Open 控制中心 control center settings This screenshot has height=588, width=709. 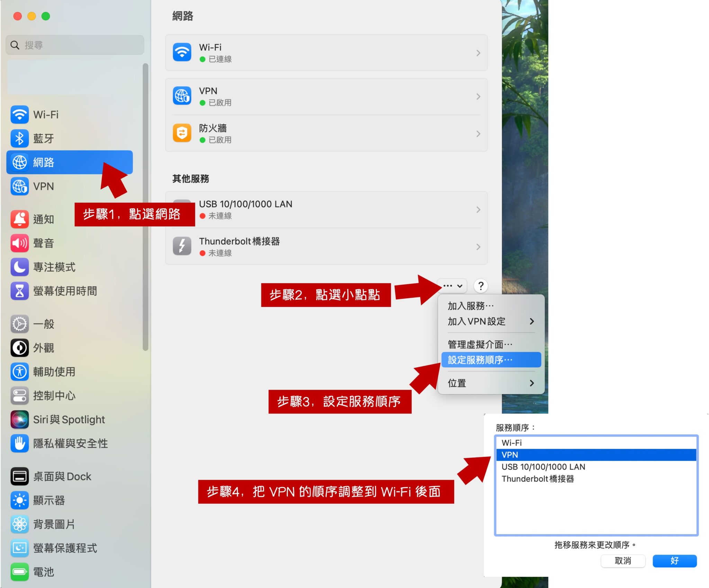click(69, 396)
